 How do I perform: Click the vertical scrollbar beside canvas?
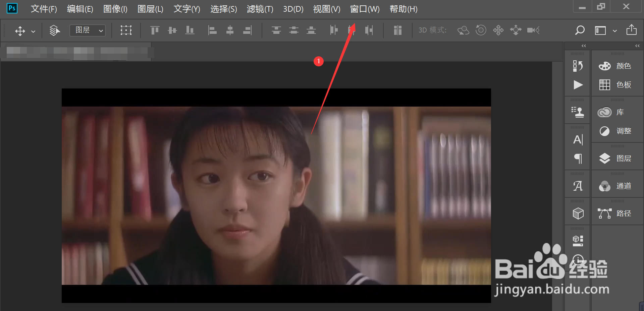click(x=557, y=186)
